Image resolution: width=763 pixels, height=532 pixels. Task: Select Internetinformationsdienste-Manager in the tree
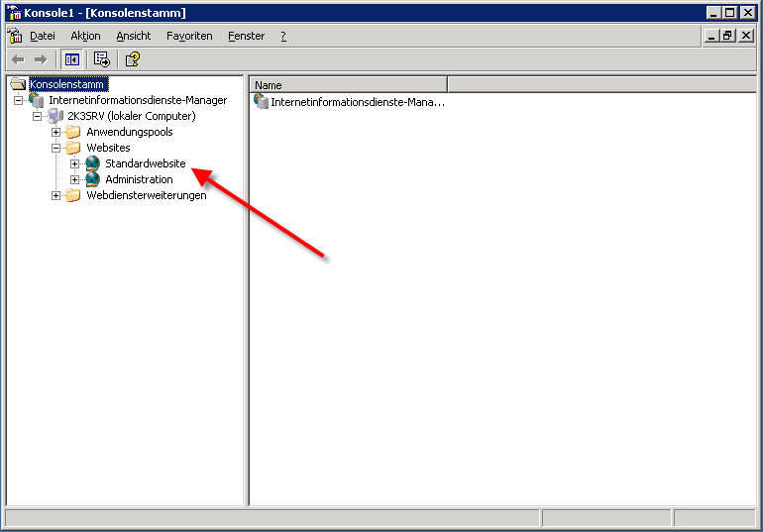[x=138, y=100]
